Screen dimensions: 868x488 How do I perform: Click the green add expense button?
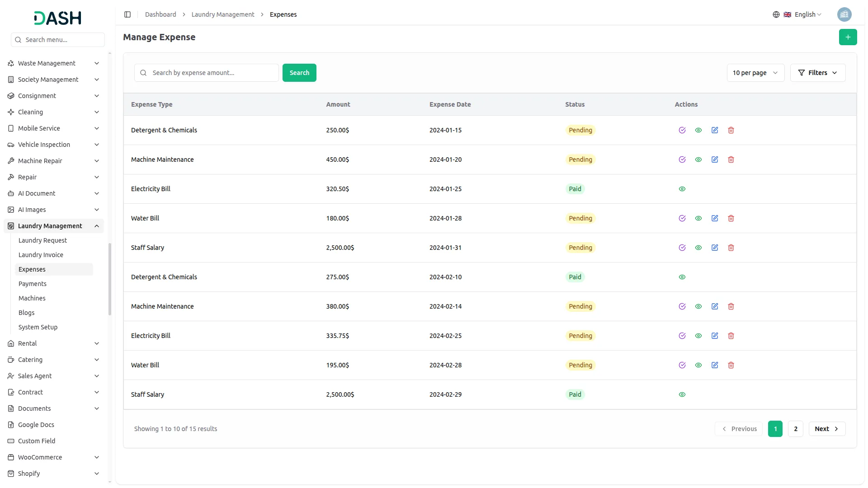click(x=848, y=37)
